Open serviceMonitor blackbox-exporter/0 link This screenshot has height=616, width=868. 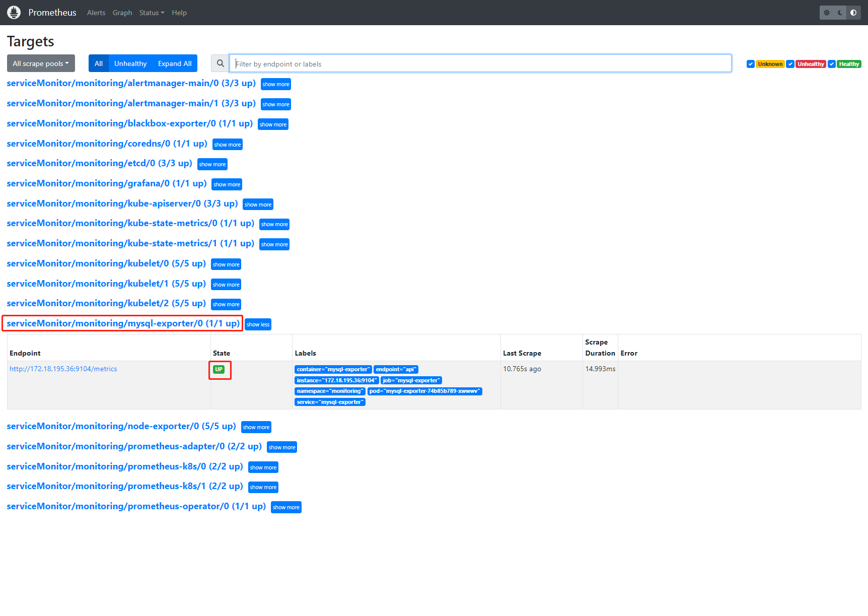[x=129, y=123]
